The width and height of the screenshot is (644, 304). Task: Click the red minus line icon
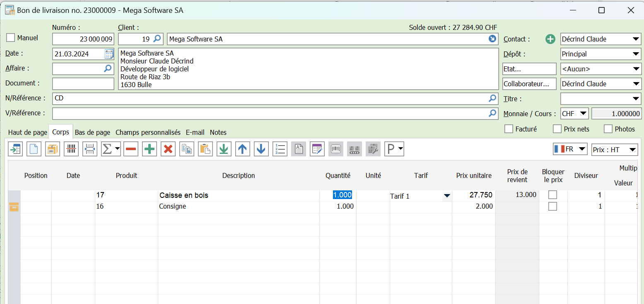(x=131, y=149)
